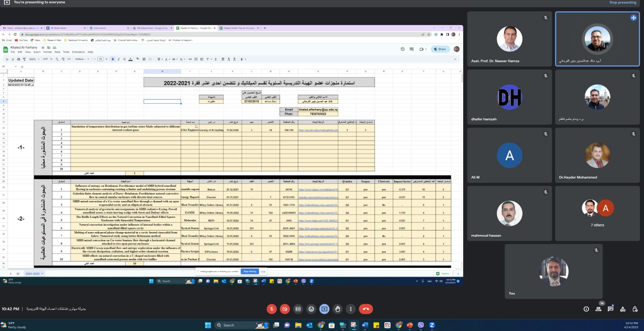Viewport: 644px width, 331px height.
Task: Toggle bold formatting in Sheets toolbar
Action: 113,59
